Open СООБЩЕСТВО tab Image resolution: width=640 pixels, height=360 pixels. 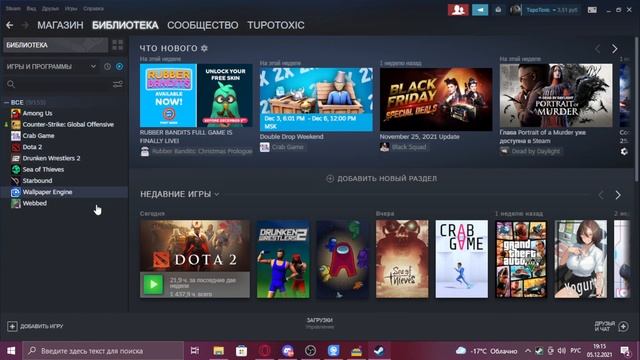203,25
